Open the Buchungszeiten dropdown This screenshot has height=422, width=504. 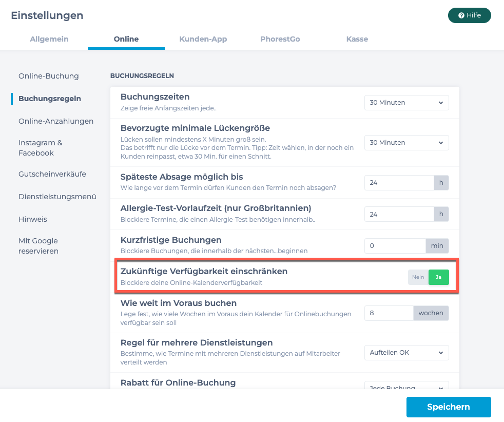[x=406, y=103]
